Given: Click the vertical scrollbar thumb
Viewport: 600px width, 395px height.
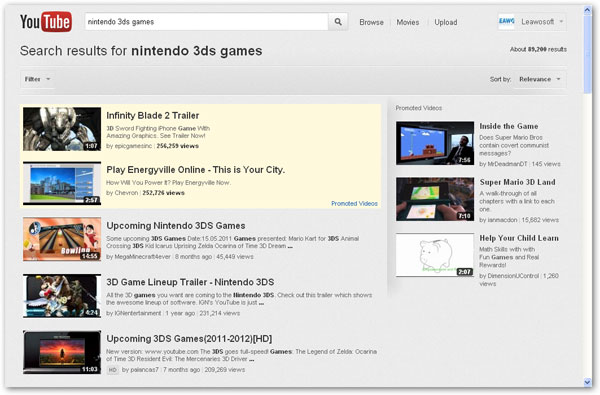Looking at the screenshot, I should (x=587, y=54).
